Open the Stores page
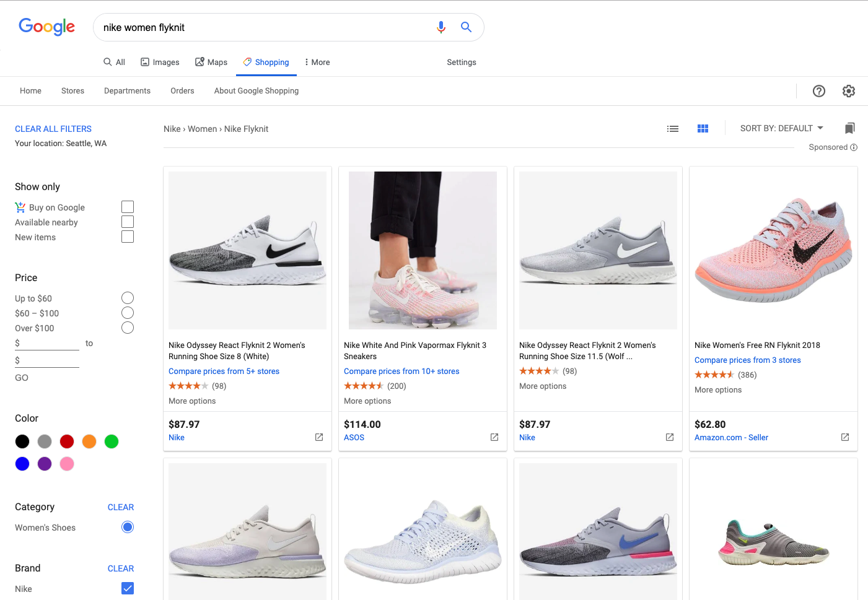 click(x=72, y=90)
